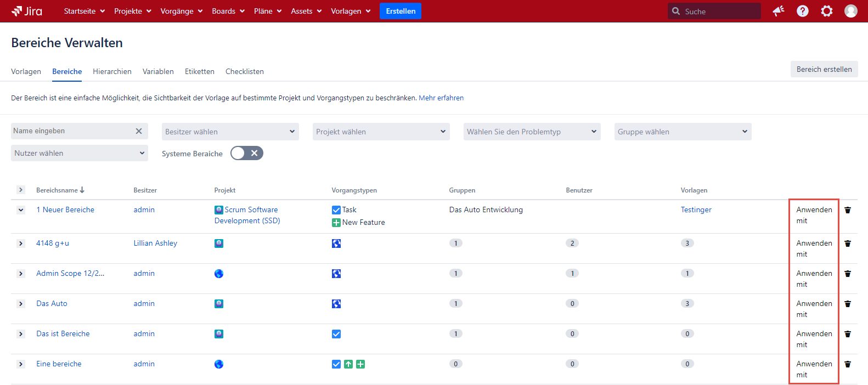
Task: Open the Gruppe wählen dropdown
Action: coord(682,132)
